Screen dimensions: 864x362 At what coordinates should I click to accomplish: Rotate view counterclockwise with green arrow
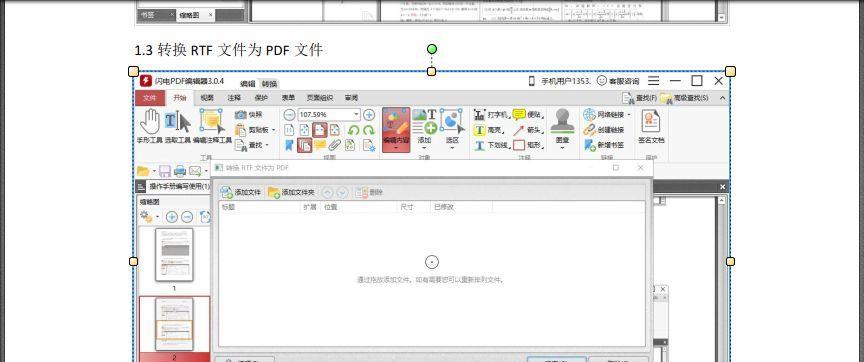(353, 131)
